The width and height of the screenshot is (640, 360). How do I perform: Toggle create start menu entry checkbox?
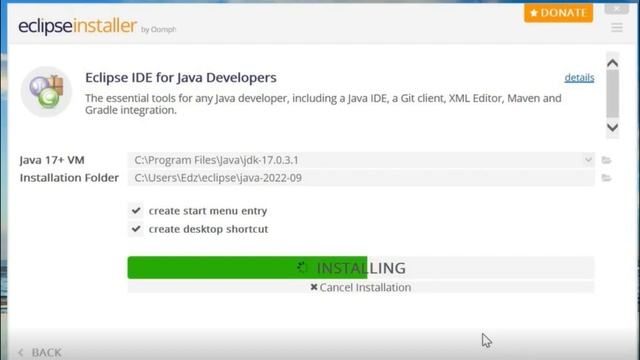pos(136,211)
